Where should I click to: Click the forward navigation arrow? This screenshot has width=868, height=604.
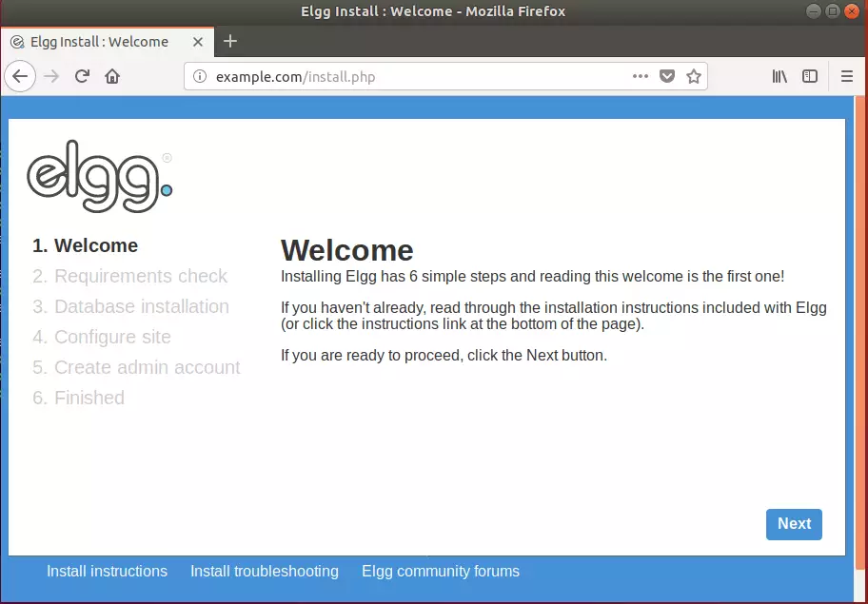pyautogui.click(x=51, y=76)
